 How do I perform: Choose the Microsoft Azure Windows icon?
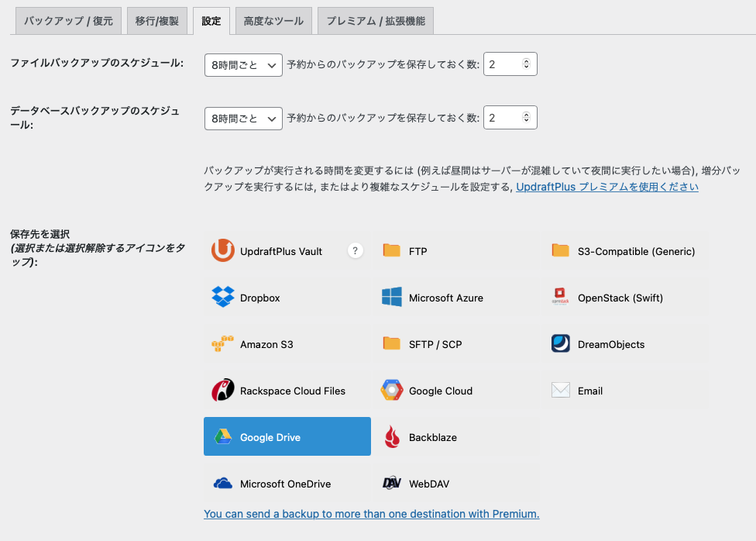(391, 297)
